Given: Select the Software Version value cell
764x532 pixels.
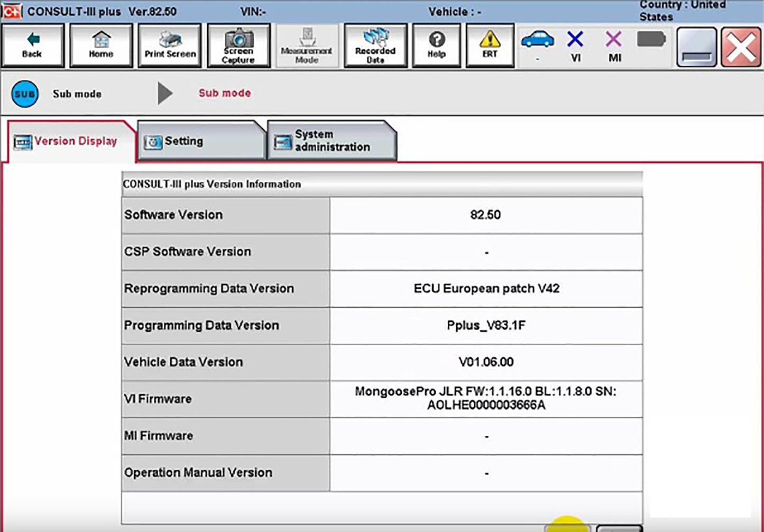Looking at the screenshot, I should tap(485, 215).
